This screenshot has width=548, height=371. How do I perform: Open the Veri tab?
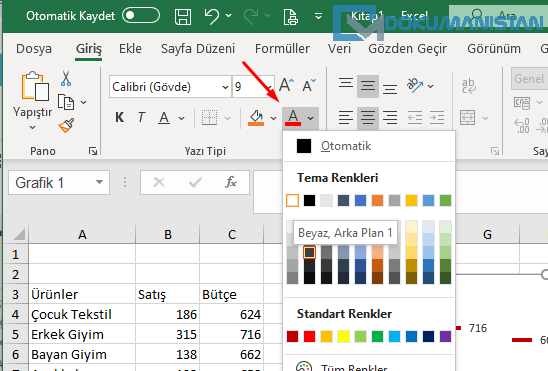click(x=339, y=49)
